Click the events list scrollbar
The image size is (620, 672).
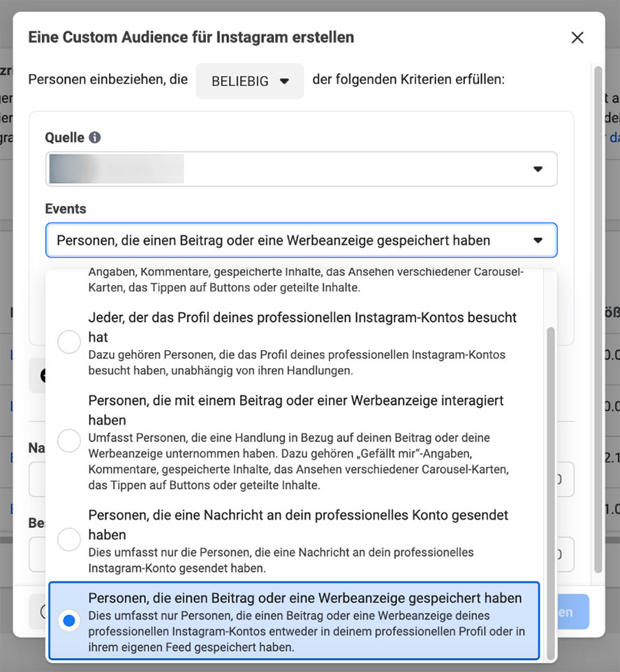(551, 493)
